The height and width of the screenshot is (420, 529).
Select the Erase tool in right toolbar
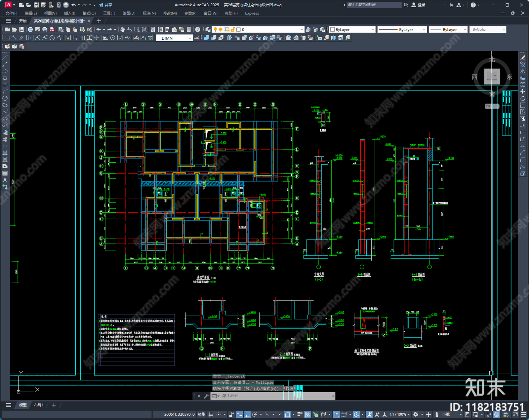pyautogui.click(x=523, y=57)
